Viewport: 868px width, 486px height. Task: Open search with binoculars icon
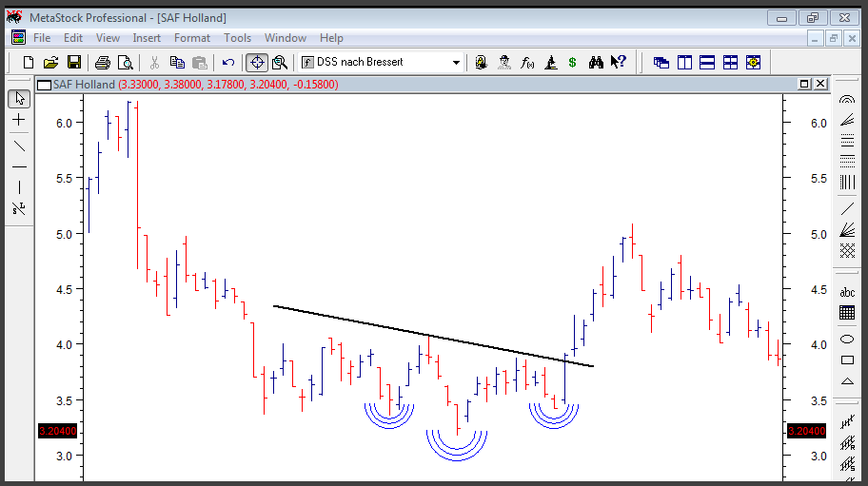[x=596, y=63]
